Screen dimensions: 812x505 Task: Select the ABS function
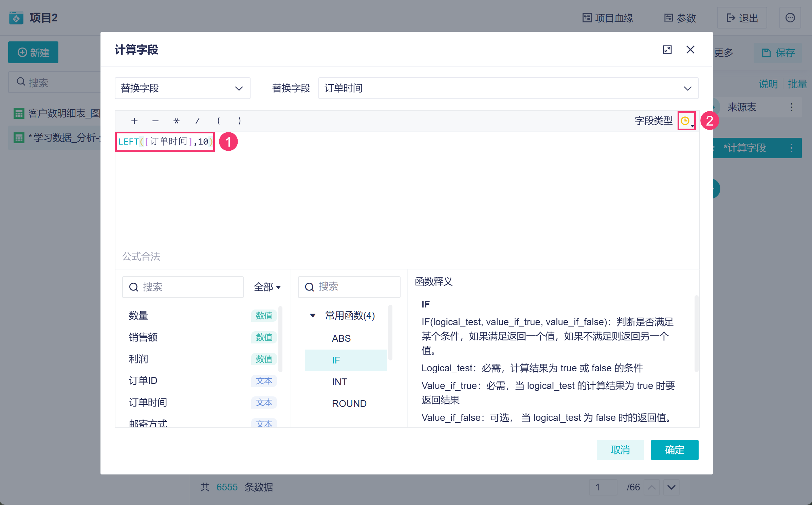(341, 338)
